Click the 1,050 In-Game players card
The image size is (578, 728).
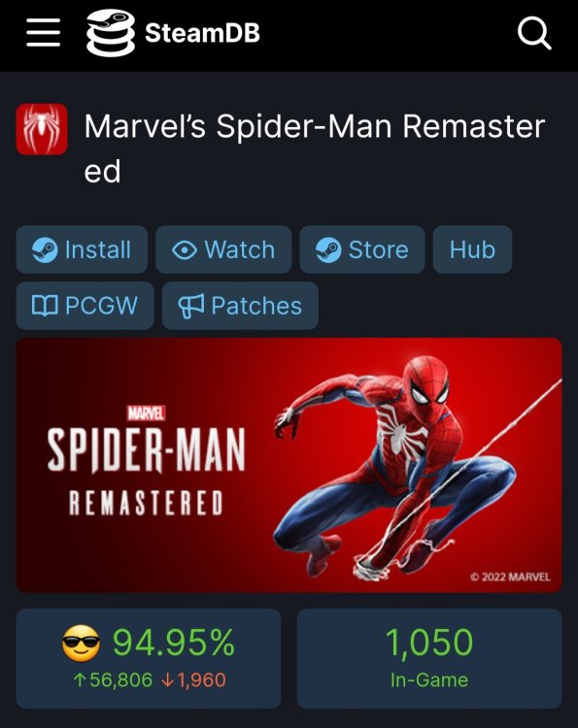(x=429, y=658)
